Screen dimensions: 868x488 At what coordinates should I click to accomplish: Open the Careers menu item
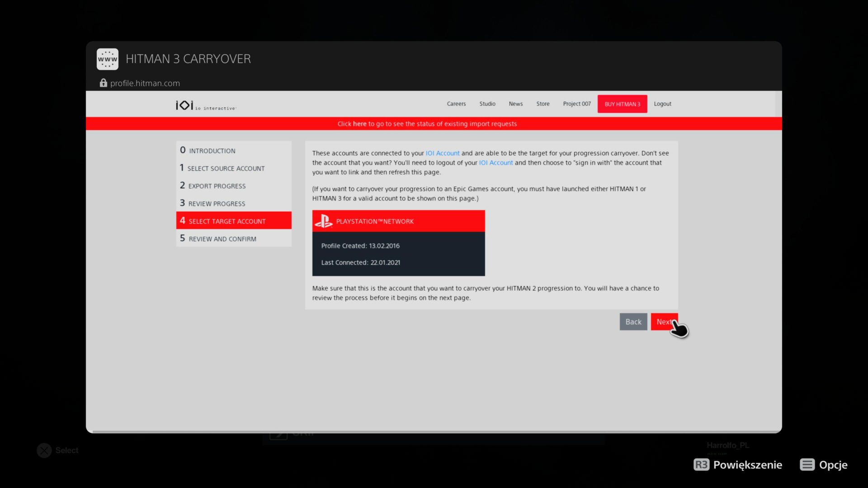[x=456, y=104]
